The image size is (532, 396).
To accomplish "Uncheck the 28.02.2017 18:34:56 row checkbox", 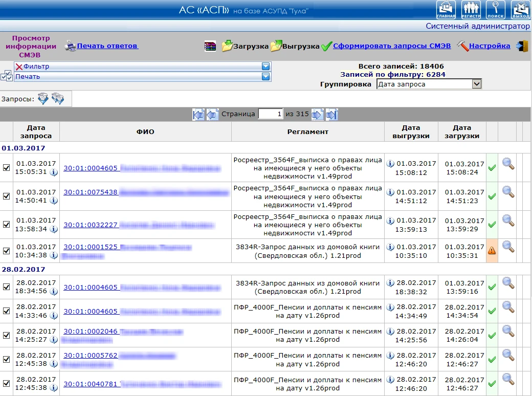I will [7, 287].
